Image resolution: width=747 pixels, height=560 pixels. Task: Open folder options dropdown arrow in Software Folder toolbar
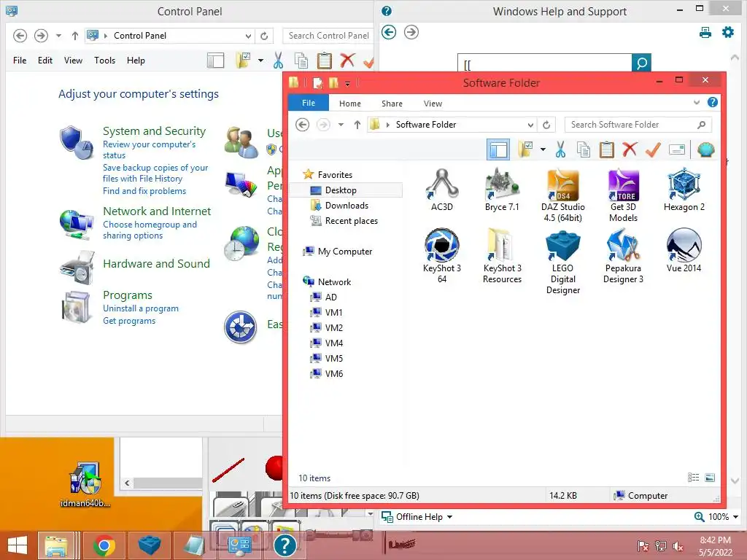(x=543, y=149)
